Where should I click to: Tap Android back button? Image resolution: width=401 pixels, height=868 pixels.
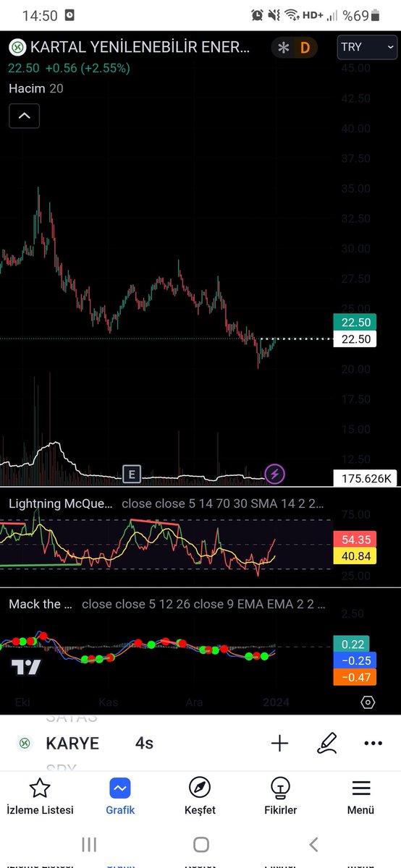click(313, 844)
